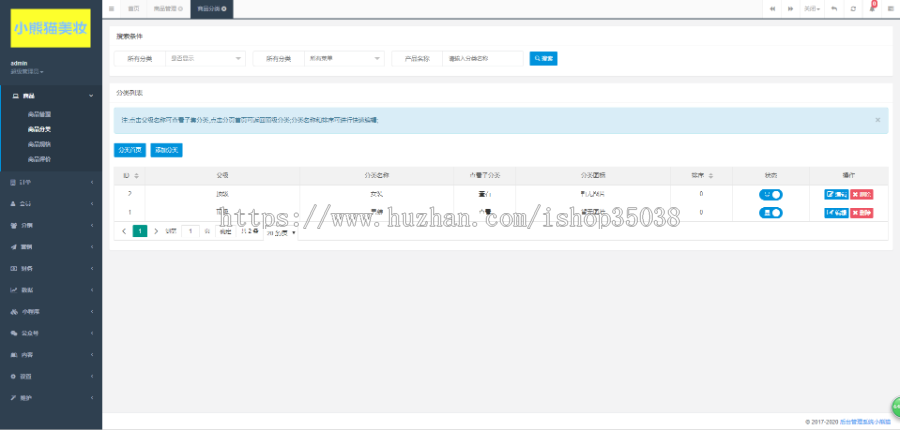Go to the previous page with the left arrow
This screenshot has height=430, width=900.
coord(124,231)
